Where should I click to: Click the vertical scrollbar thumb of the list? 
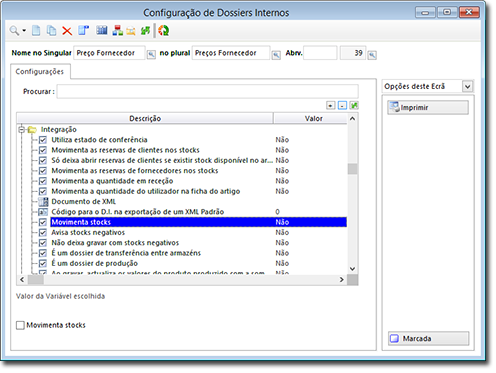click(352, 169)
